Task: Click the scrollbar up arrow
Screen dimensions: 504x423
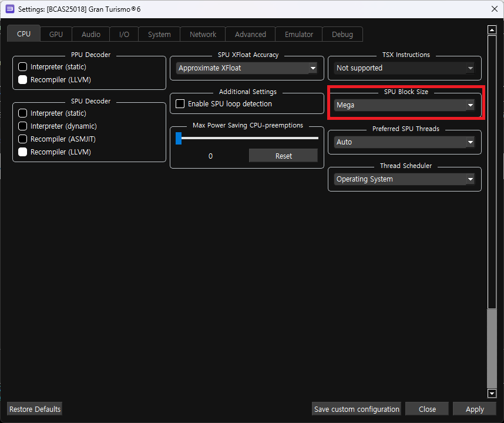Action: 492,30
